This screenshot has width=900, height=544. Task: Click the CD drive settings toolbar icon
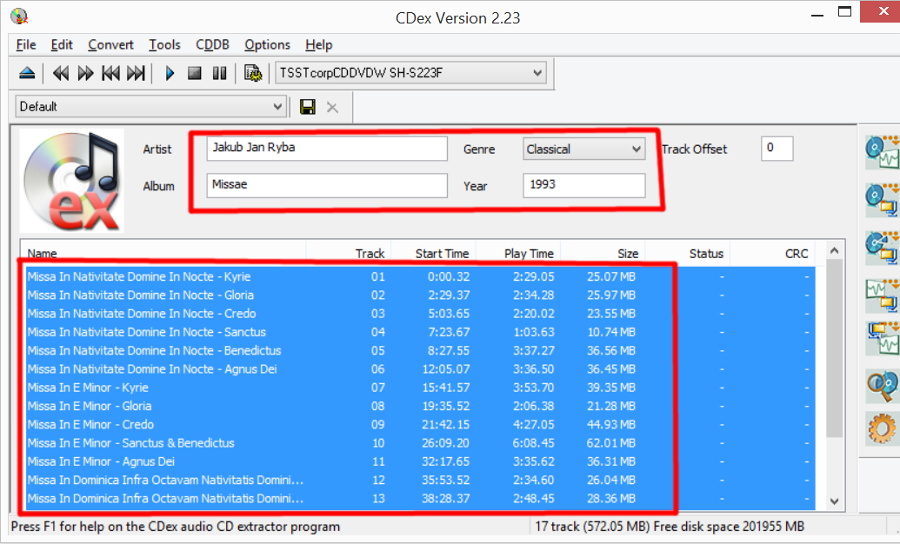click(254, 73)
